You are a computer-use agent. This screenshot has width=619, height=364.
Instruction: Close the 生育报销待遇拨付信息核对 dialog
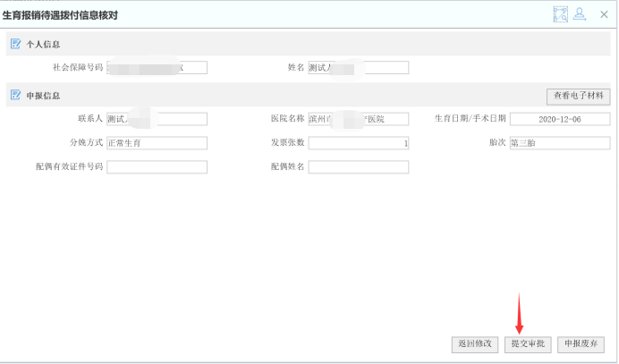click(604, 14)
